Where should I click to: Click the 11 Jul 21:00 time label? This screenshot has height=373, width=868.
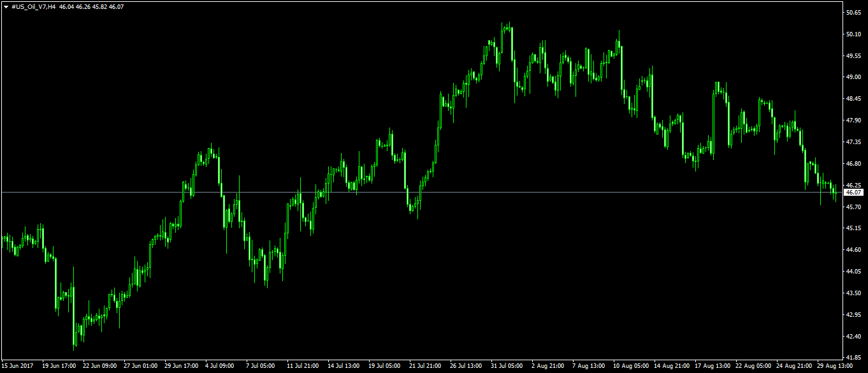click(304, 367)
